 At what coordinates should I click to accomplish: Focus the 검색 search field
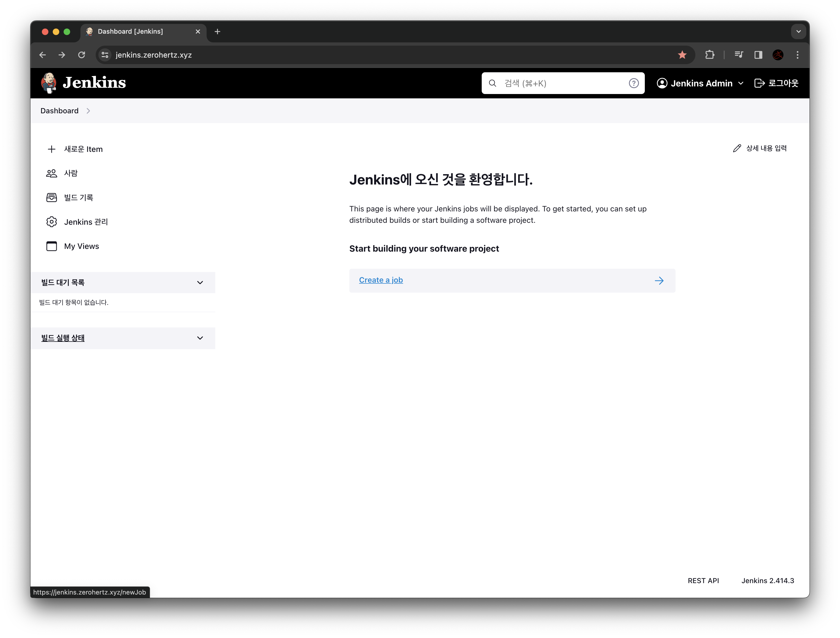[563, 83]
